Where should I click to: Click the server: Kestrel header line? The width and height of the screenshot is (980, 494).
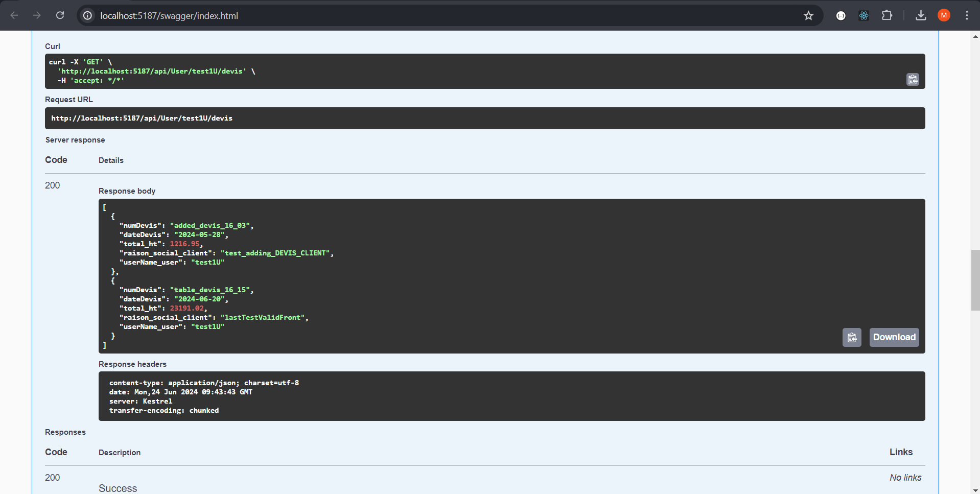pos(141,401)
